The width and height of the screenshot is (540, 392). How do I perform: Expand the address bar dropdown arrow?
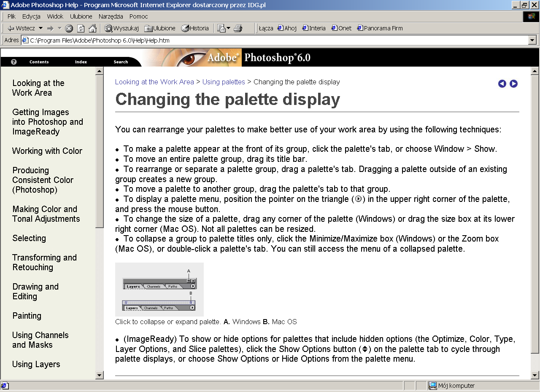[532, 40]
